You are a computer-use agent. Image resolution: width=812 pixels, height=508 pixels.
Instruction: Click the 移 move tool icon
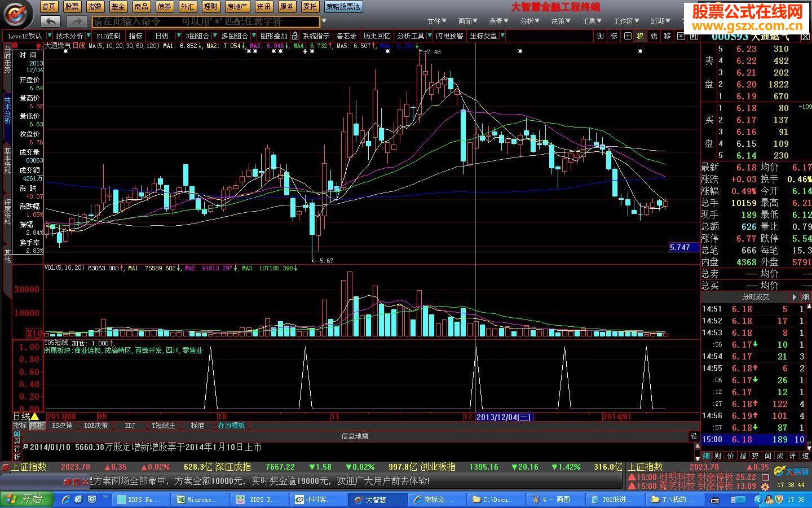(x=667, y=36)
